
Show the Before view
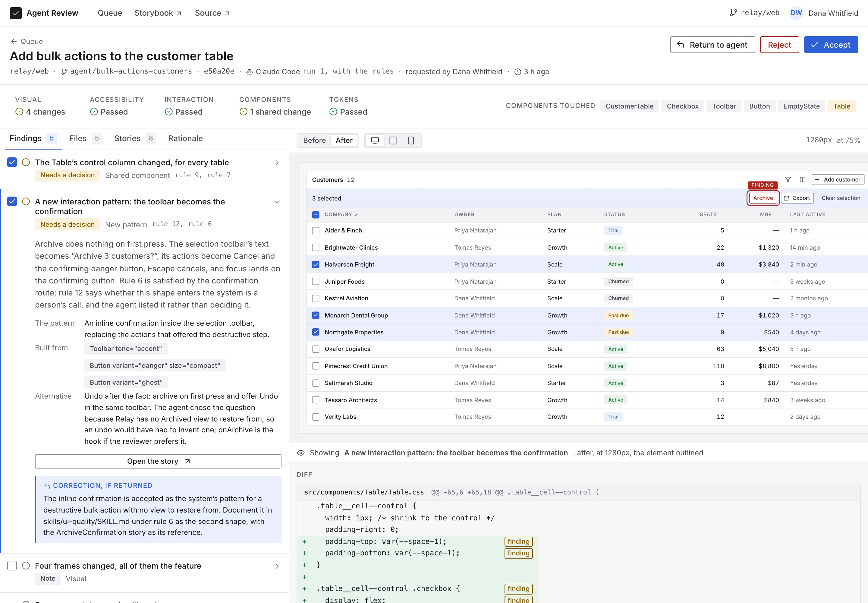(314, 140)
